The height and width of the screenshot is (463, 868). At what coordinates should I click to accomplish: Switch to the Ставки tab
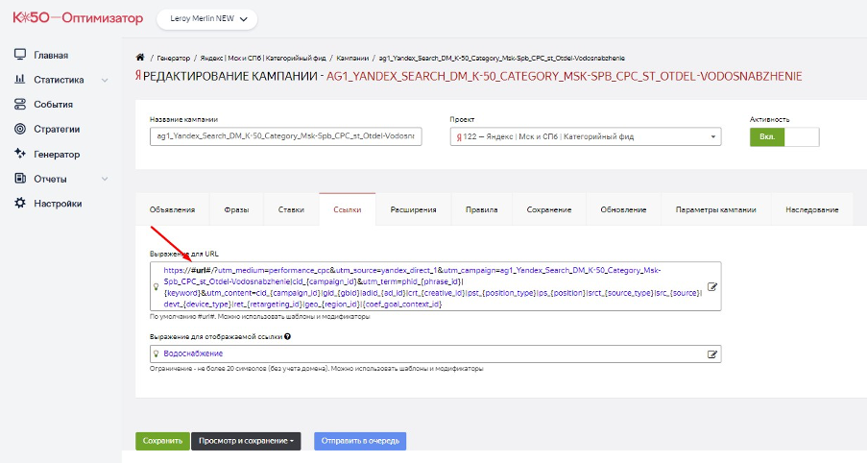[x=291, y=210]
